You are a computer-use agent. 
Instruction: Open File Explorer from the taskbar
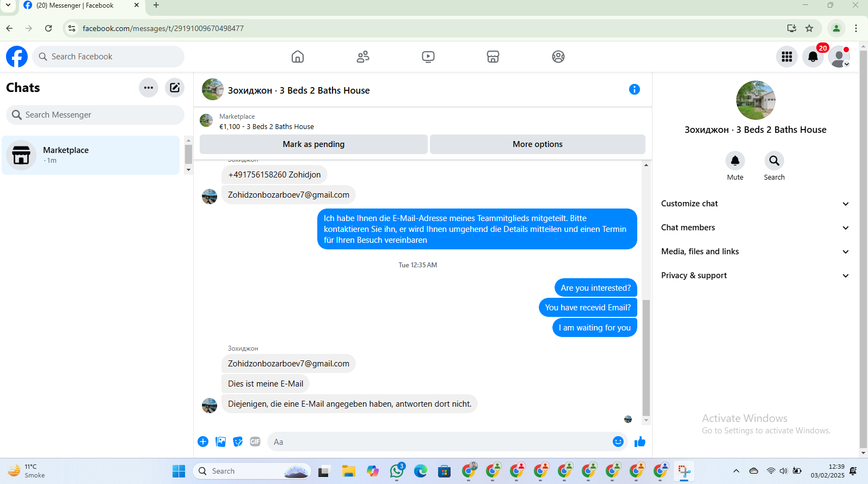(x=349, y=471)
